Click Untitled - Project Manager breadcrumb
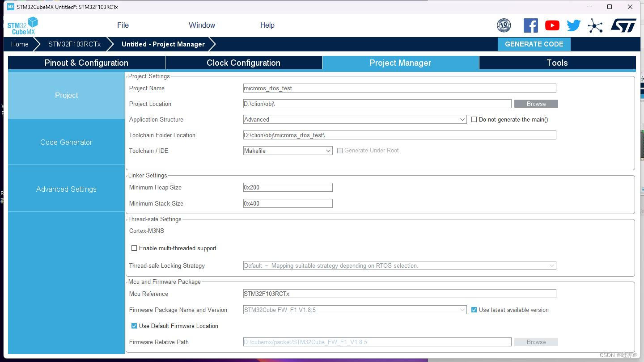Image resolution: width=644 pixels, height=362 pixels. [163, 44]
